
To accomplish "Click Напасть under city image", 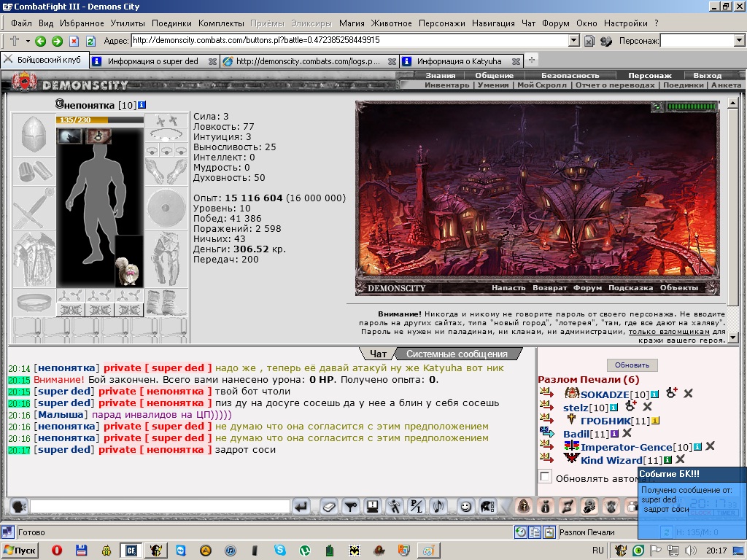I will click(x=508, y=287).
